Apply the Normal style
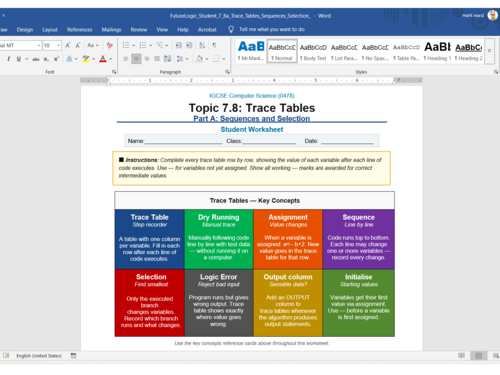 pos(282,51)
